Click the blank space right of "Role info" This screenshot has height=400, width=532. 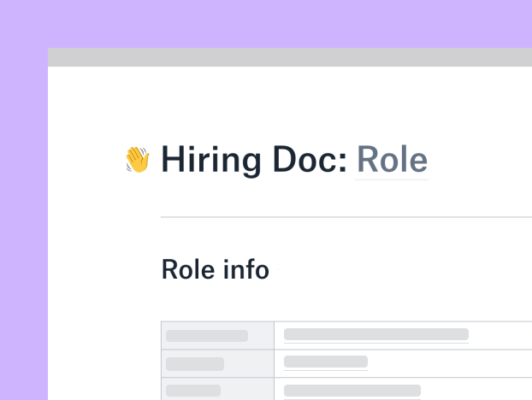tap(393, 270)
